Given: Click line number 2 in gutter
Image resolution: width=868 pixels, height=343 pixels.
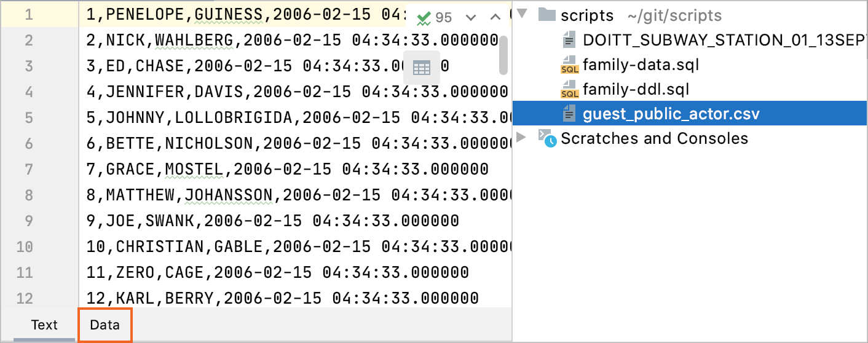Looking at the screenshot, I should click(28, 41).
